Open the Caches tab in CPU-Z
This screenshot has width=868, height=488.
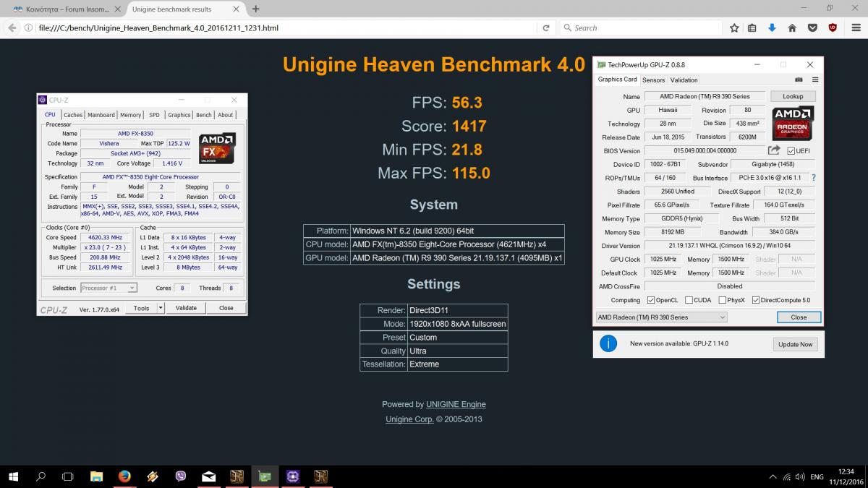point(73,114)
